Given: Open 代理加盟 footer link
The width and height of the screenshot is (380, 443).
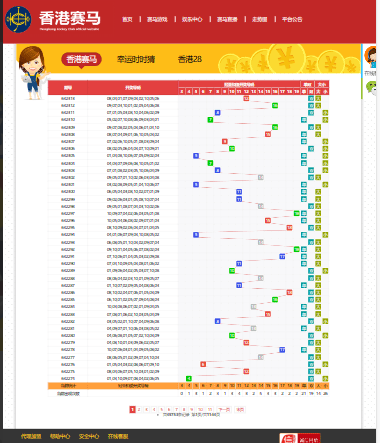Looking at the screenshot, I should coord(31,436).
